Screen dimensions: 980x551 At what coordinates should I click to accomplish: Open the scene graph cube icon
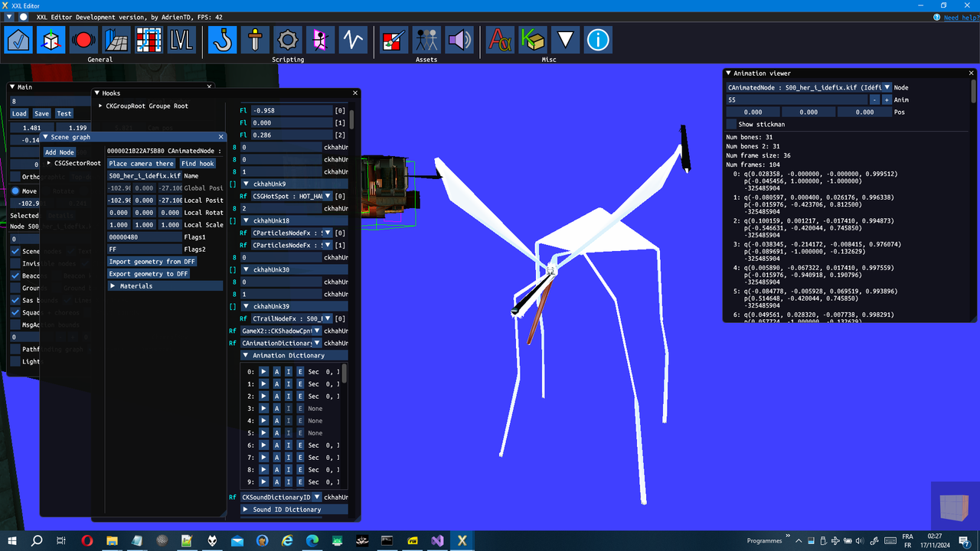coord(51,40)
